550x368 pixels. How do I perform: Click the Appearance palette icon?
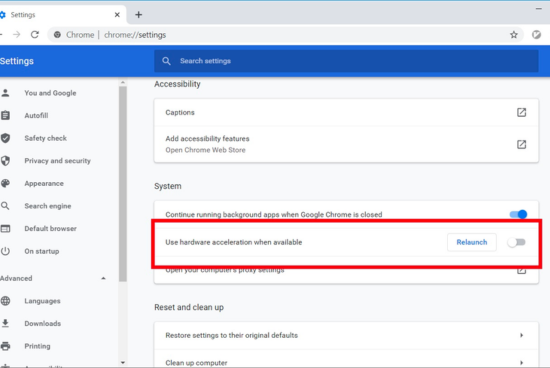5,183
